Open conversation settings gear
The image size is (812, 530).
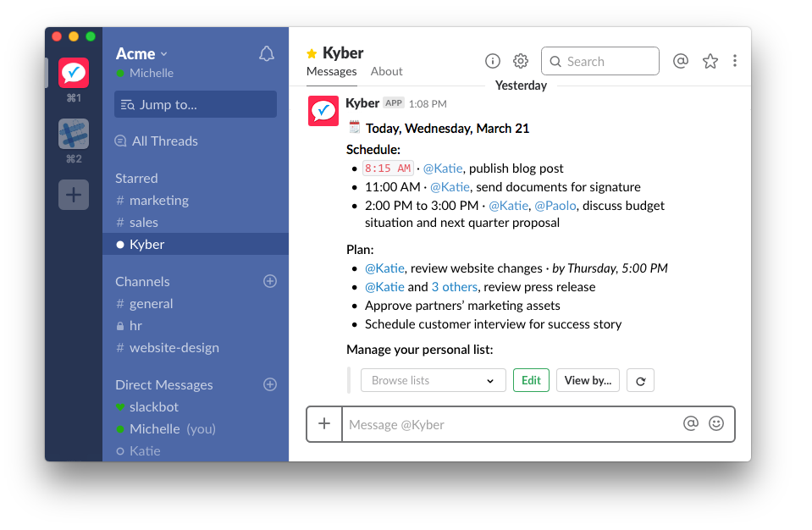[521, 61]
